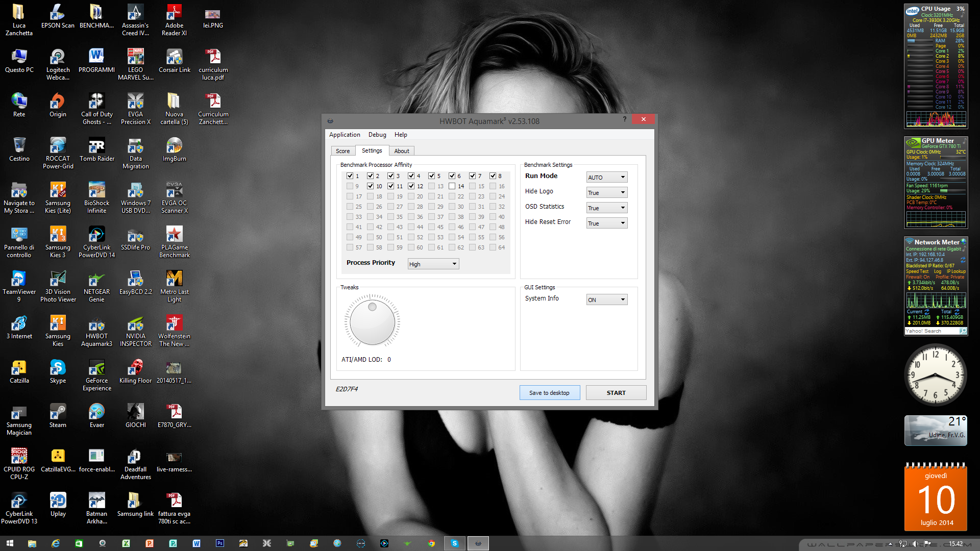
Task: Uncheck processor affinity core 1
Action: [x=350, y=176]
